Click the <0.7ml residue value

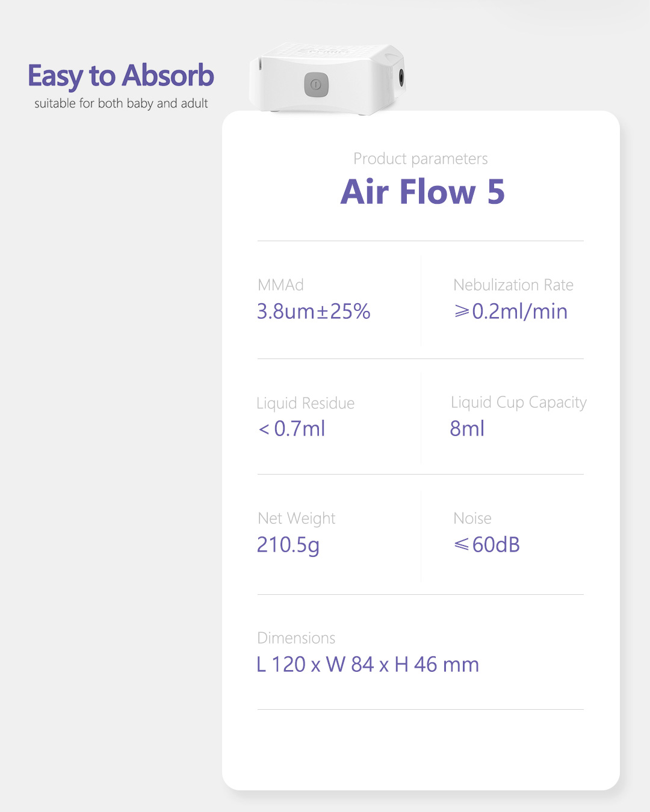pos(292,429)
